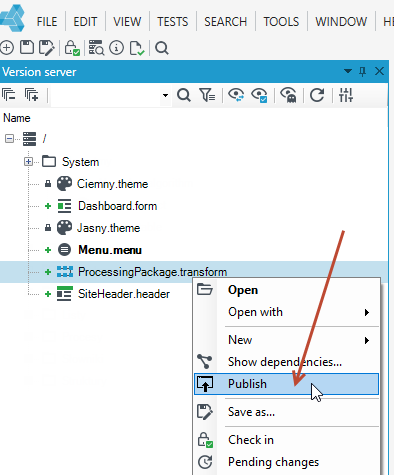Choose Show dependencies... in the context menu
Screen dimensions: 394x475
point(287,362)
